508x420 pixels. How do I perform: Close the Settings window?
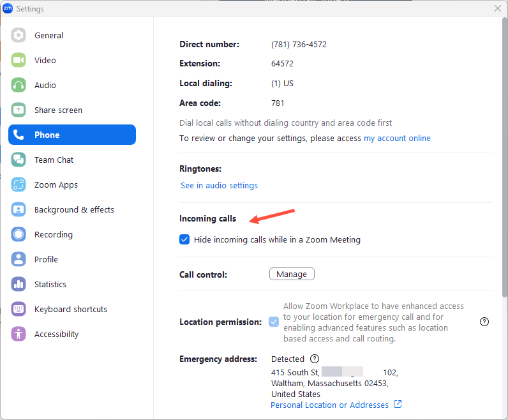pos(498,8)
